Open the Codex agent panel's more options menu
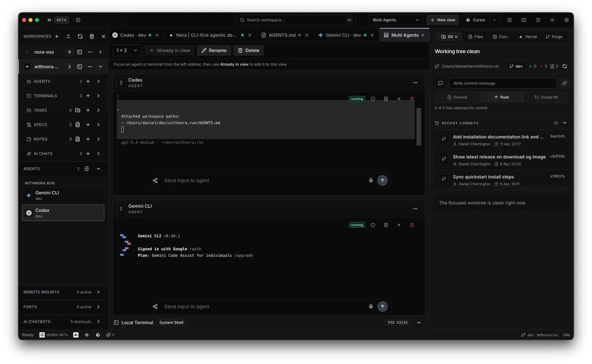The image size is (592, 364). [415, 83]
